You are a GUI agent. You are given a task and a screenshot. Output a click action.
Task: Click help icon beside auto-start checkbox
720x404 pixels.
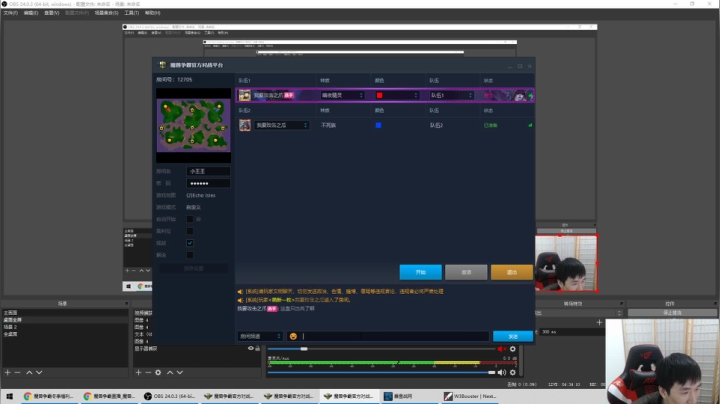pyautogui.click(x=198, y=219)
